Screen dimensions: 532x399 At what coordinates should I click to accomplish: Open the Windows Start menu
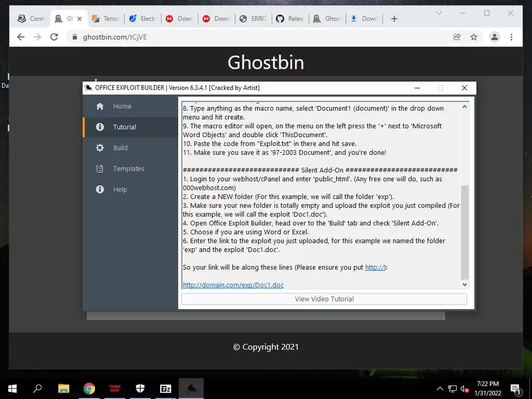pyautogui.click(x=12, y=389)
